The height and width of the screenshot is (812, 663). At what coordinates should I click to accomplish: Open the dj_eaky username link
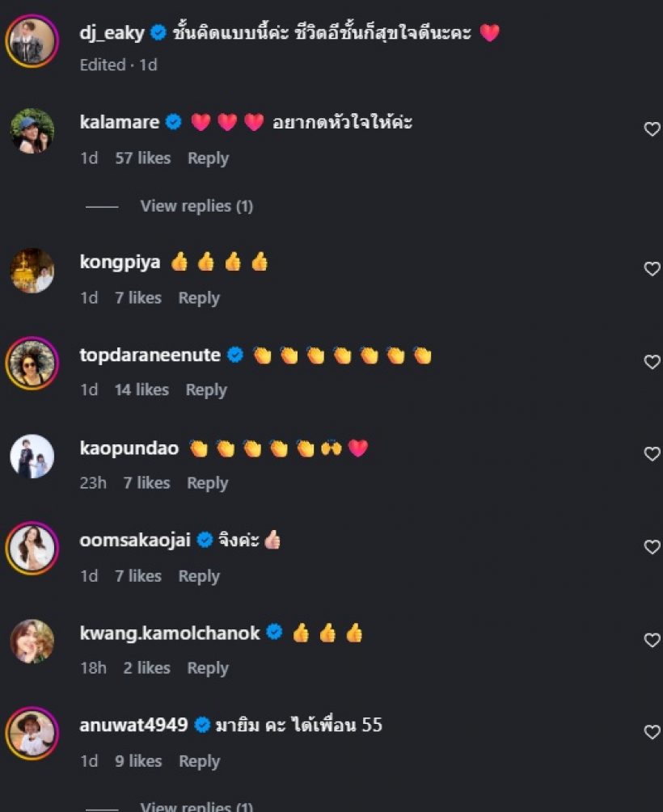click(x=112, y=33)
